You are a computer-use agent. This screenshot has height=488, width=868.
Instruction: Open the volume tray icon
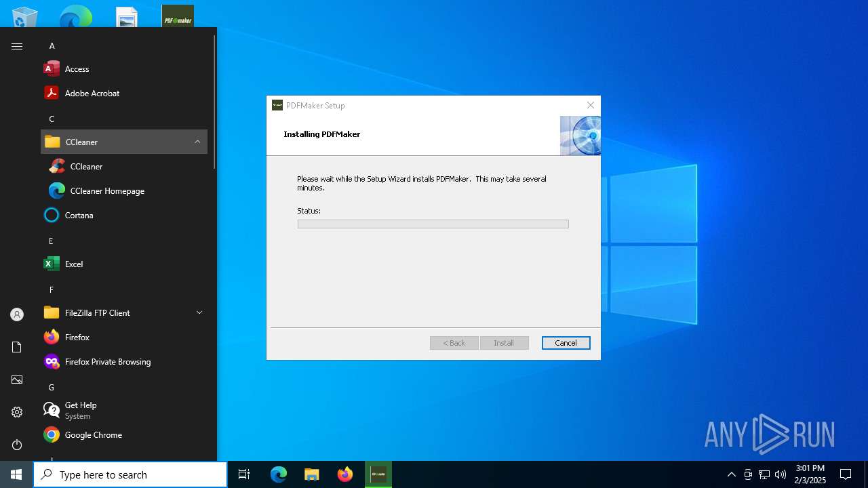pos(781,474)
